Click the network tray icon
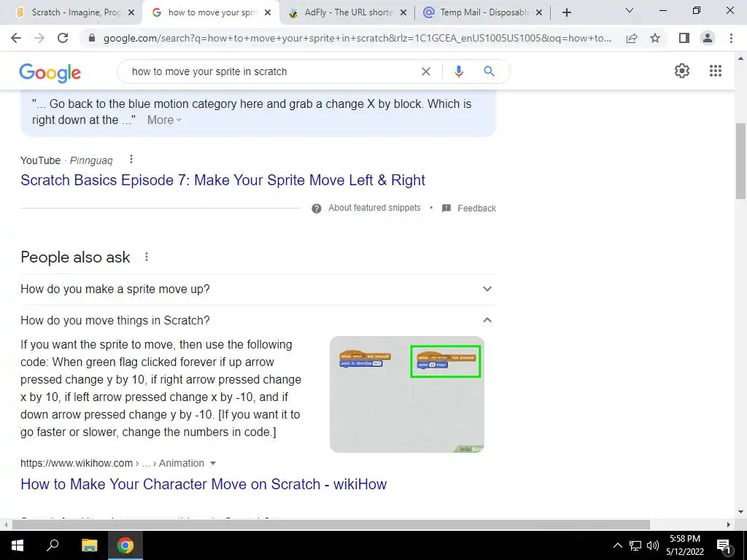The width and height of the screenshot is (747, 560). click(x=635, y=545)
